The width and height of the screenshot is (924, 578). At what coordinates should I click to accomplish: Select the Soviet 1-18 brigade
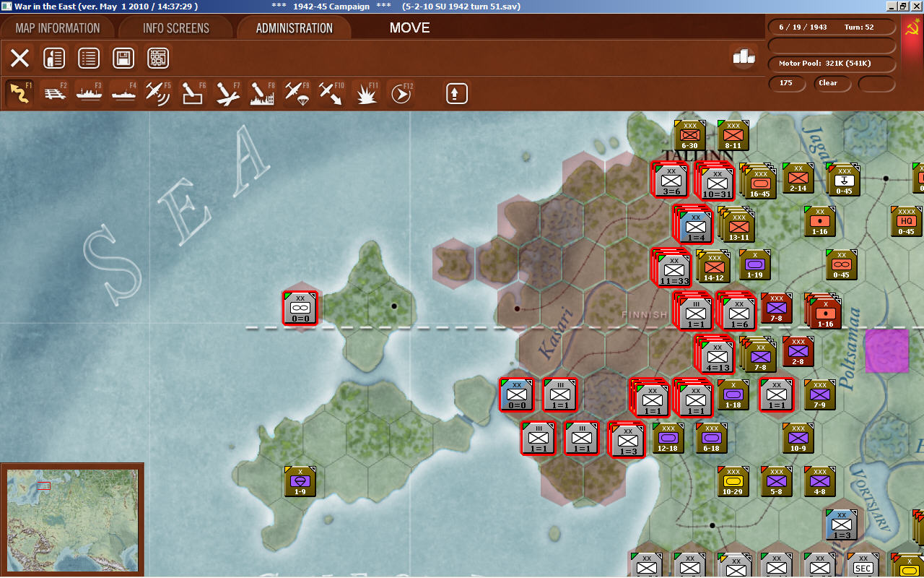(733, 395)
